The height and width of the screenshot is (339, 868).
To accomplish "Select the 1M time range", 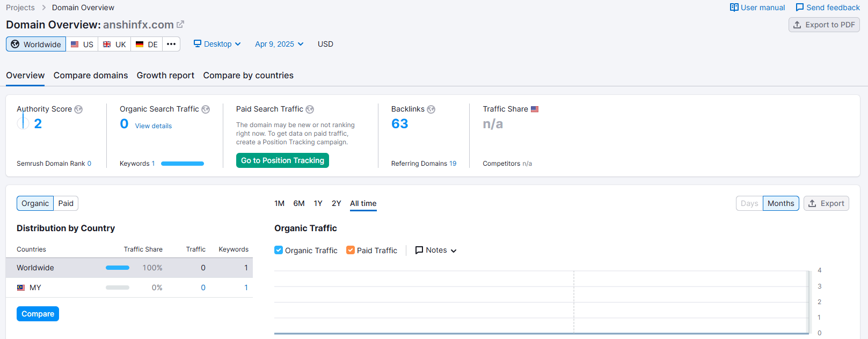I will (x=279, y=203).
